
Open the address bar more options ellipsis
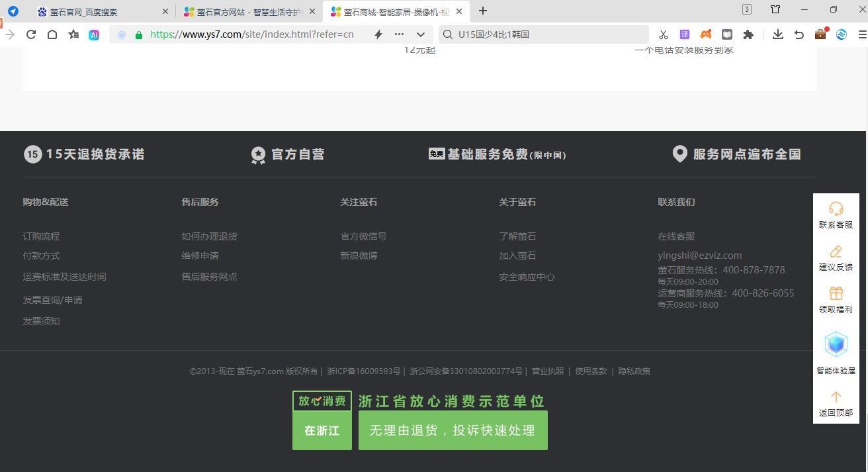[399, 34]
